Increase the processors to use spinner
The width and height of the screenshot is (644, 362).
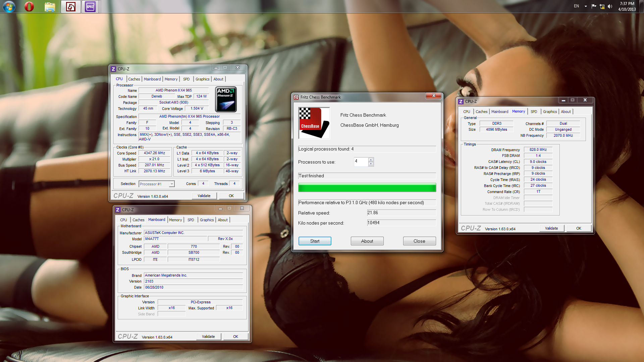click(371, 160)
